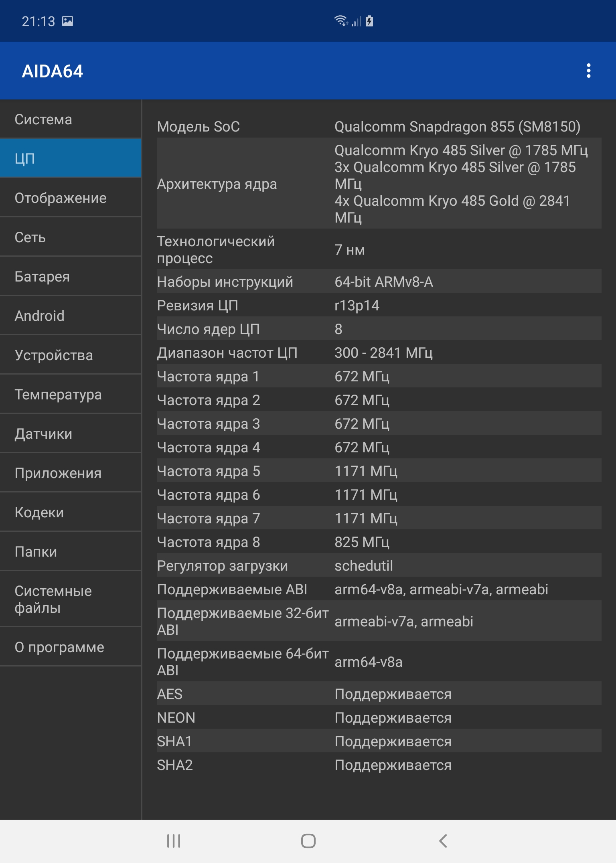
Task: Select the 825 МГц frequency value
Action: 362,542
